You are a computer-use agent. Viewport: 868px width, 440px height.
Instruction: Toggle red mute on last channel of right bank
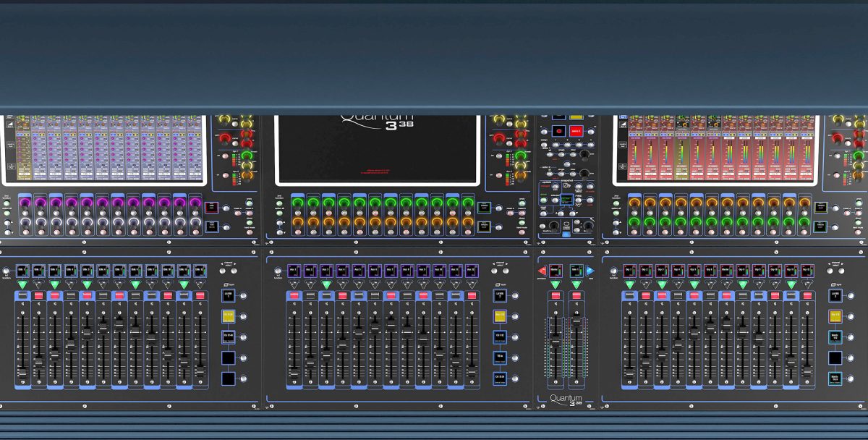point(807,295)
